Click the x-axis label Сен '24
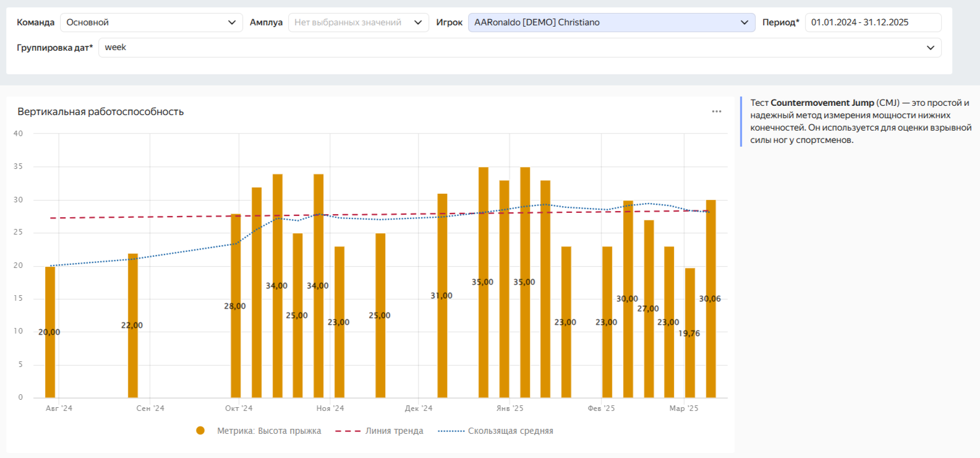The image size is (980, 458). tap(150, 408)
